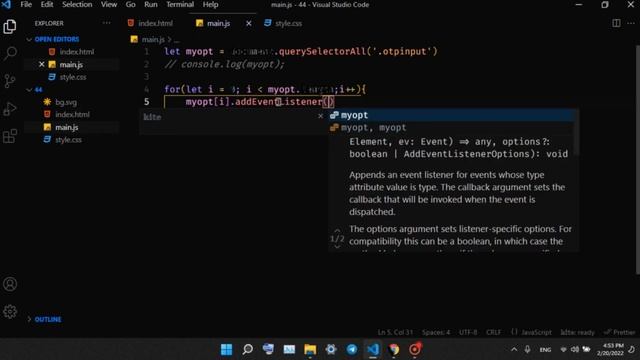640x360 pixels.
Task: Open bg.svg in folder 44
Action: coord(66,102)
